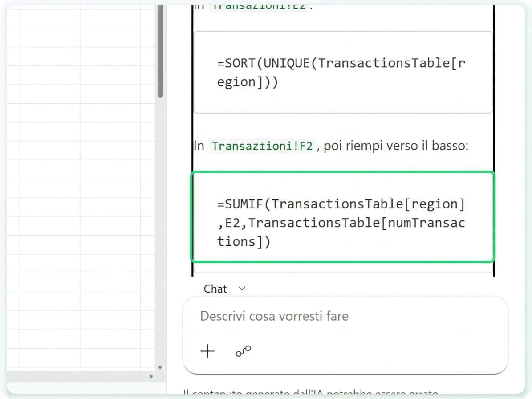Open the Chat mode dropdown
The width and height of the screenshot is (532, 399).
click(x=224, y=289)
